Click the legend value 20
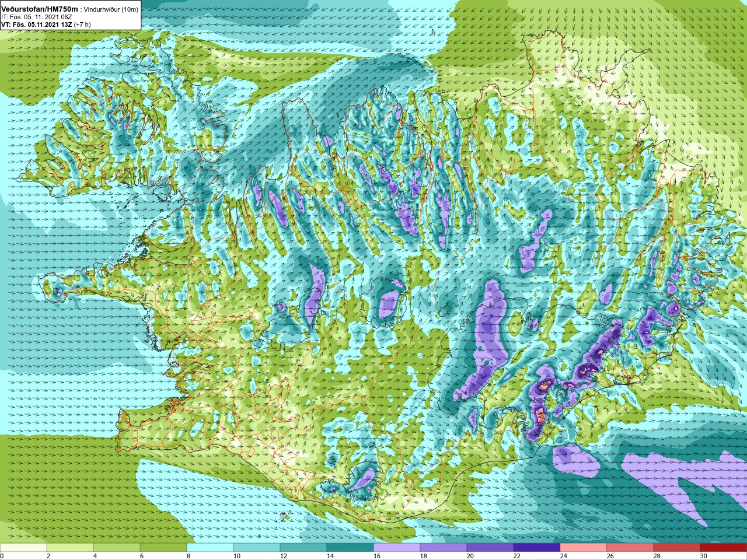 470,556
